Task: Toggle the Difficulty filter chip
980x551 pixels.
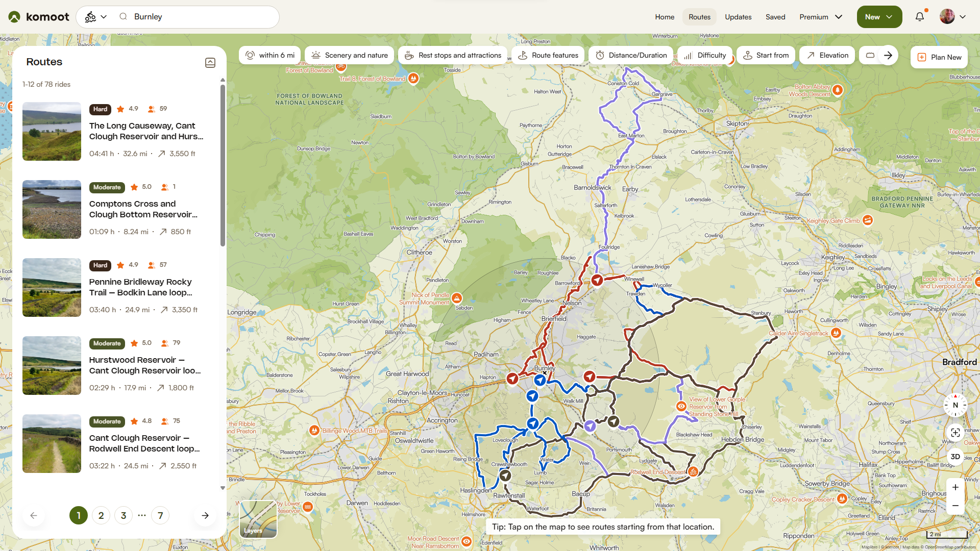Action: (x=705, y=55)
